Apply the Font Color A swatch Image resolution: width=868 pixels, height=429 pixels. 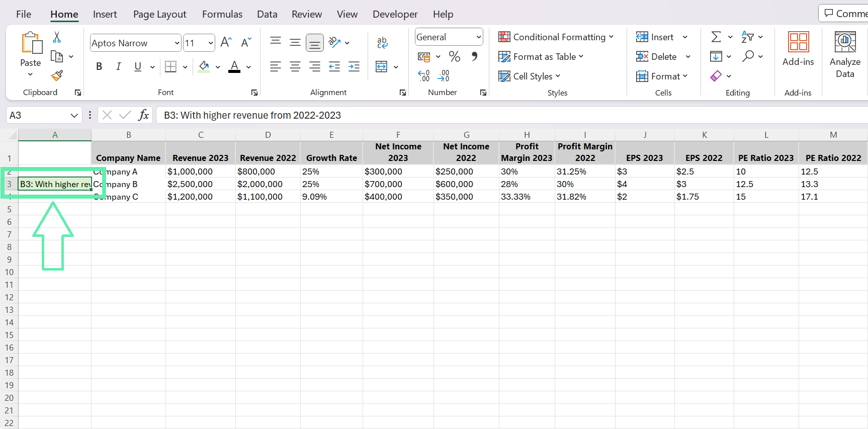234,66
